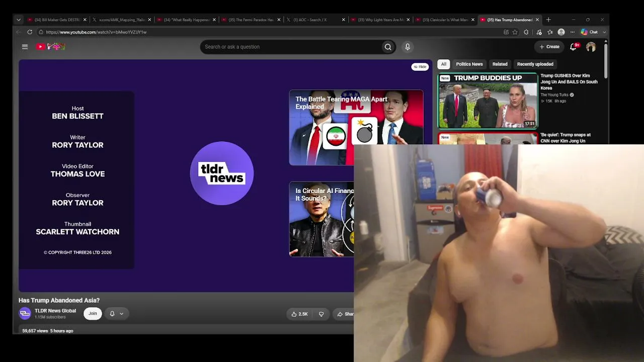Close the Bill Maher tab
This screenshot has height=362, width=644.
[x=85, y=20]
